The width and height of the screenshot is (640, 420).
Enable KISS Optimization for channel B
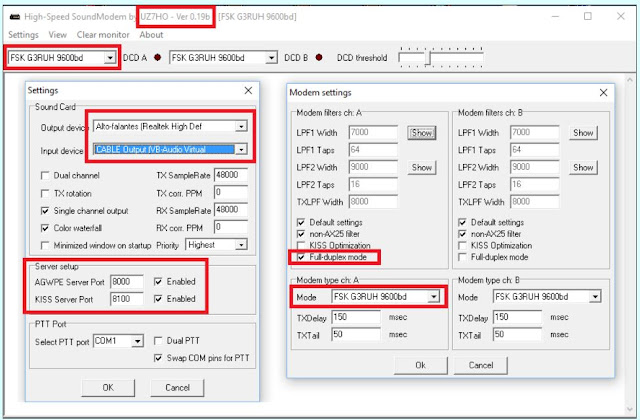[462, 246]
